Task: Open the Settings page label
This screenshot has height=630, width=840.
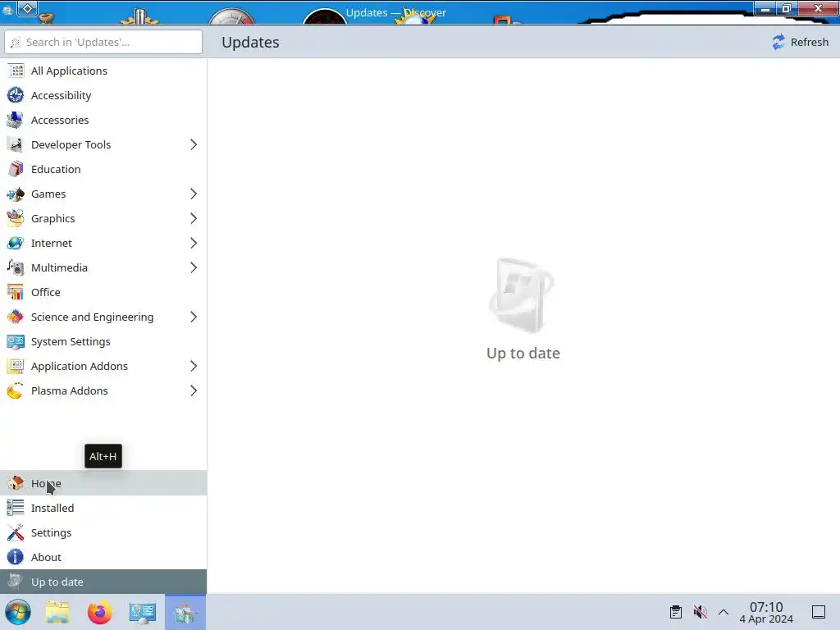Action: (x=51, y=532)
